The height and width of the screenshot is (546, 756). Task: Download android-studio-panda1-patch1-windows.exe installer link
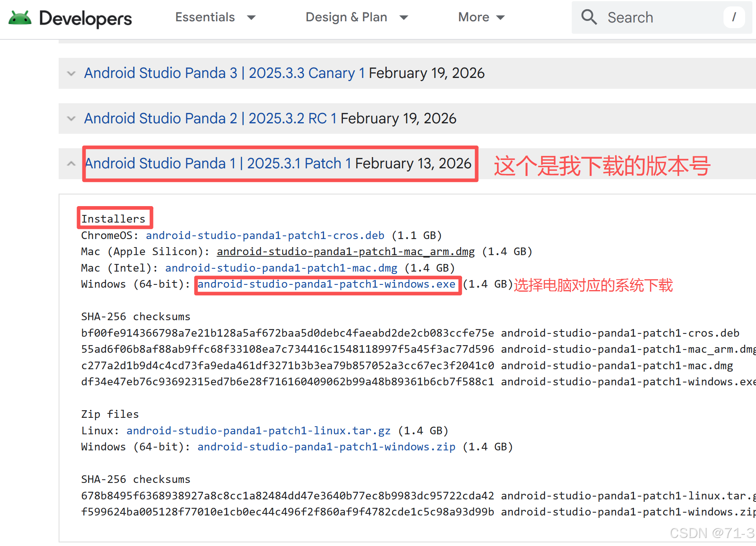coord(326,284)
